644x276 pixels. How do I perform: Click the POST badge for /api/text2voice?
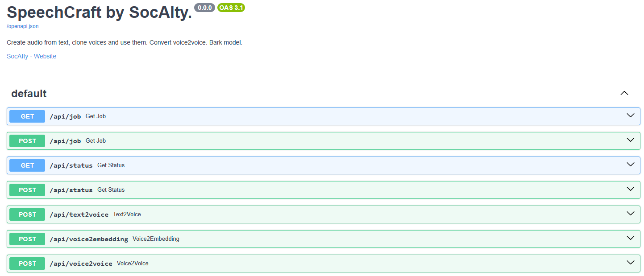[x=27, y=214]
